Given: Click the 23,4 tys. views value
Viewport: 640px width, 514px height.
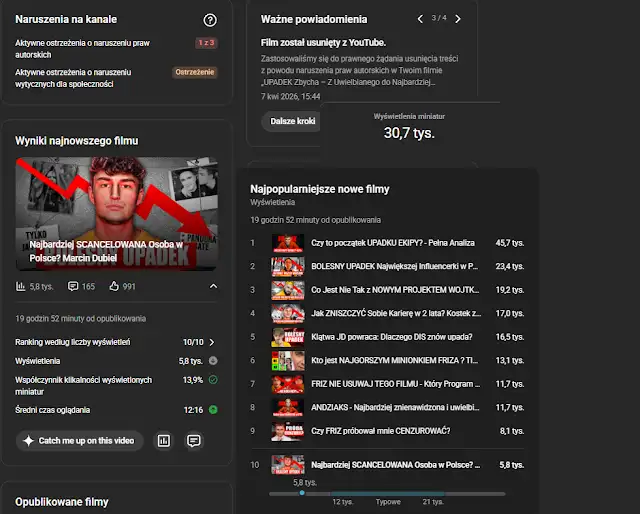Looking at the screenshot, I should [x=510, y=266].
